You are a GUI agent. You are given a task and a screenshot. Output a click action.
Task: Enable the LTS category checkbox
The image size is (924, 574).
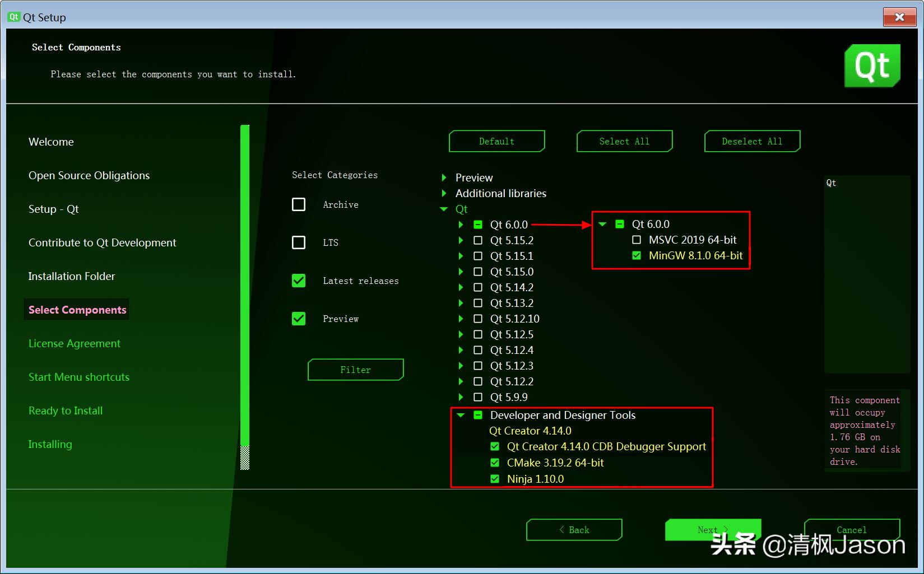coord(299,242)
